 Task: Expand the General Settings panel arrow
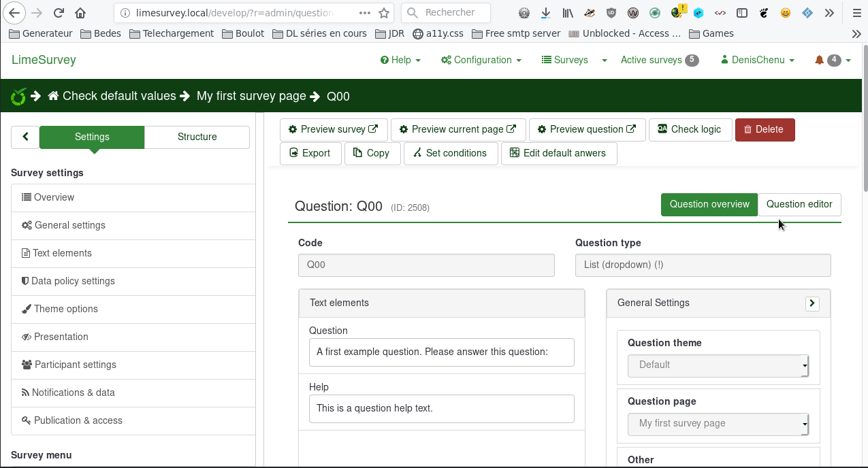tap(812, 303)
